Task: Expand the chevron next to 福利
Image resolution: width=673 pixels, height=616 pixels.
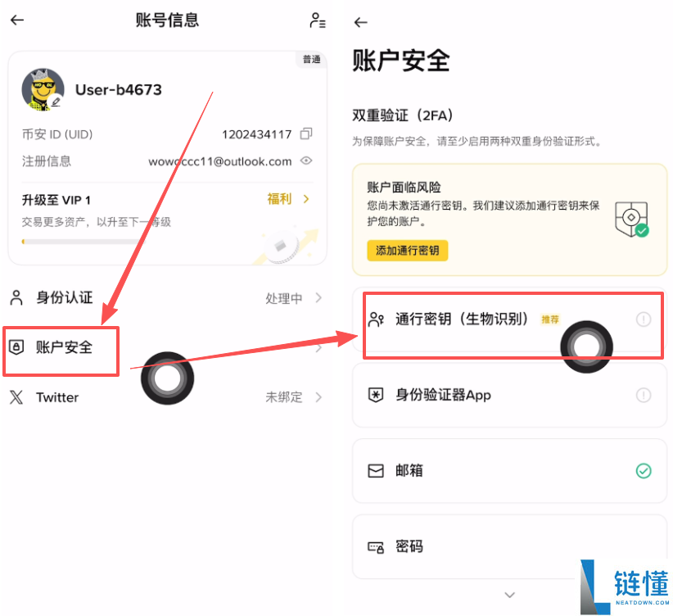Action: tap(306, 199)
